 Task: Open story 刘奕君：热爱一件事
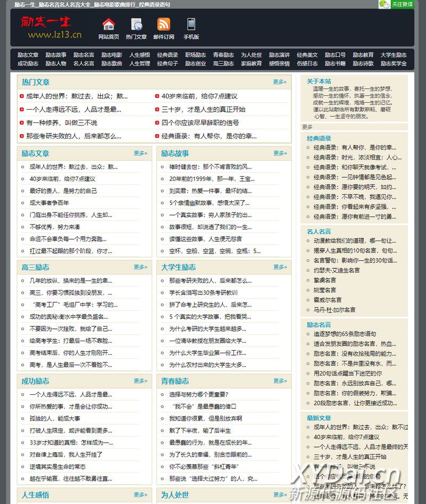pyautogui.click(x=210, y=191)
